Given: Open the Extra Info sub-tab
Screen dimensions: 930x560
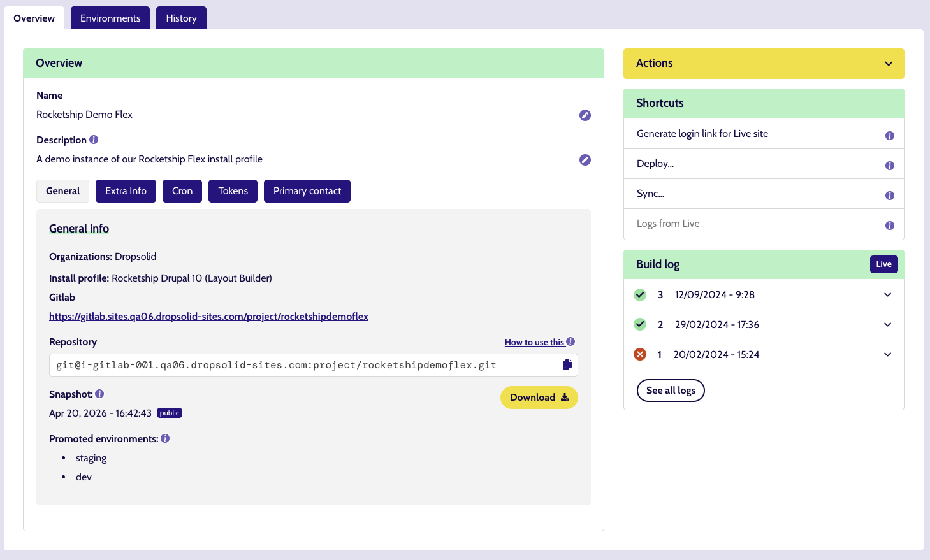Looking at the screenshot, I should coord(126,191).
